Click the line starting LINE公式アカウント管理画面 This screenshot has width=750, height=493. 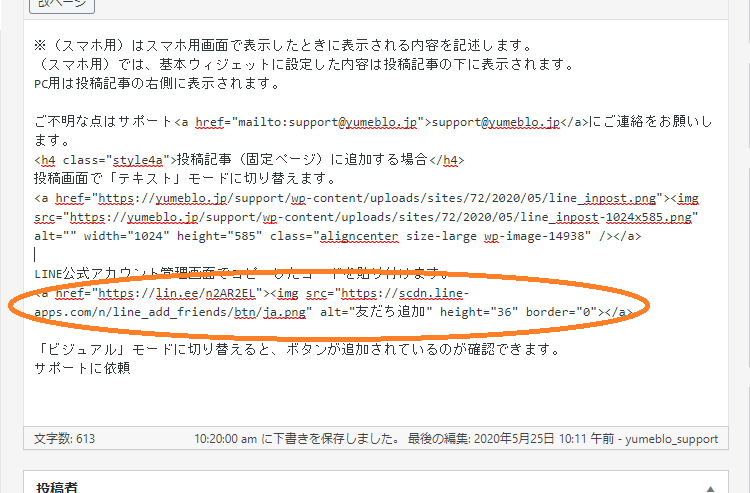click(x=243, y=274)
